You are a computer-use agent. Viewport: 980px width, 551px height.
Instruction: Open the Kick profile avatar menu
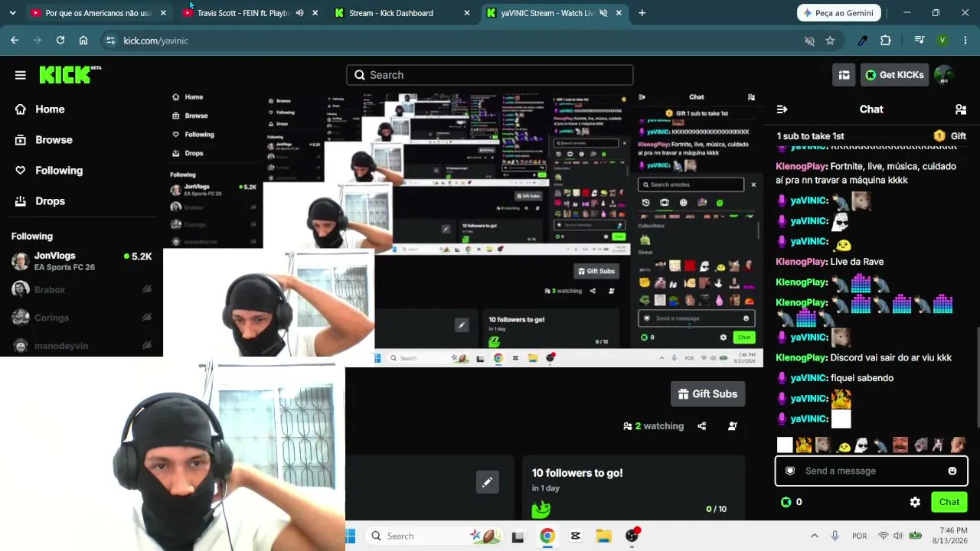coord(944,75)
